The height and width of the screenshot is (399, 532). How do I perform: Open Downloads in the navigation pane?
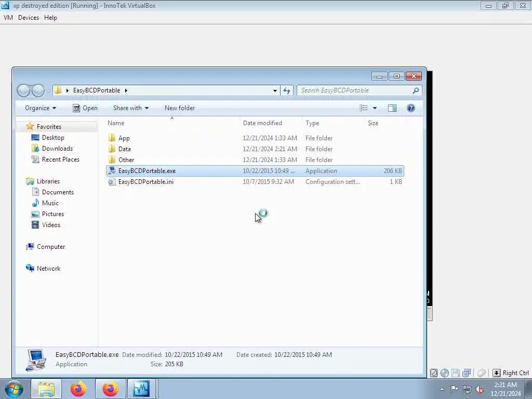pos(57,149)
